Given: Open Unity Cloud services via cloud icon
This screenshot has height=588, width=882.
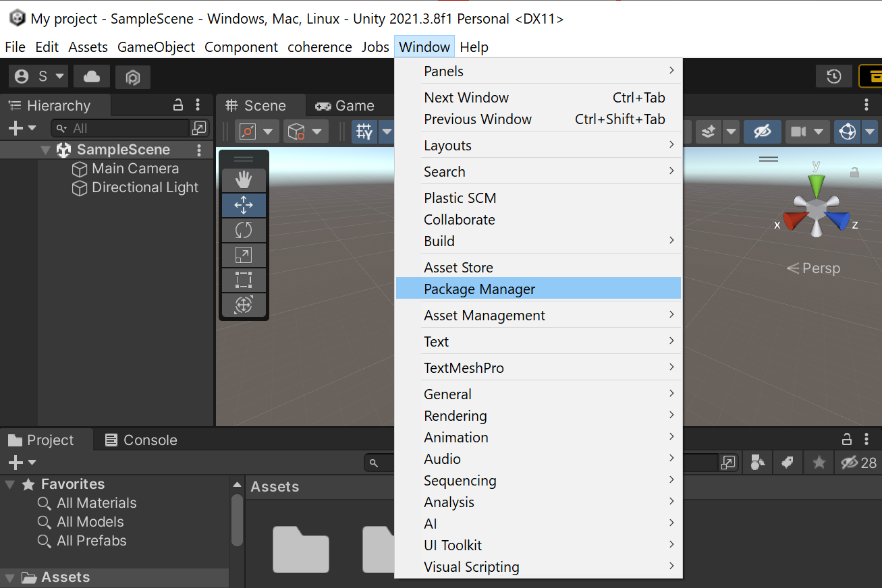Looking at the screenshot, I should pos(92,77).
